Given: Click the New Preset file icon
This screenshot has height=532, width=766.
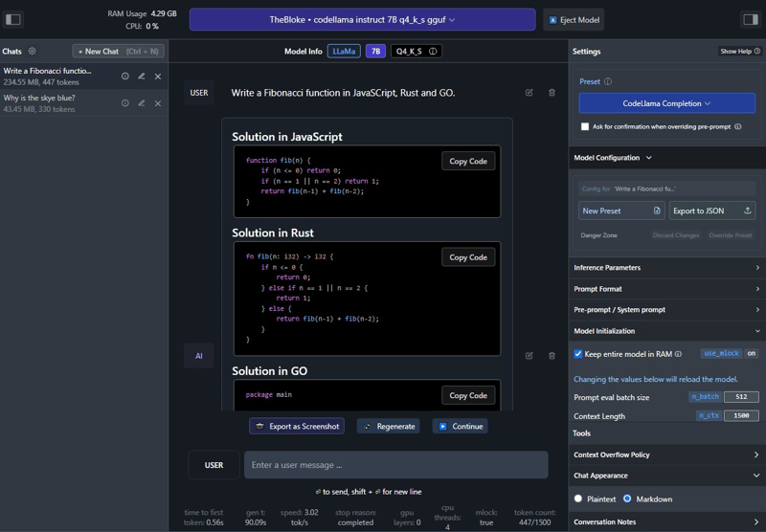Looking at the screenshot, I should (x=657, y=211).
